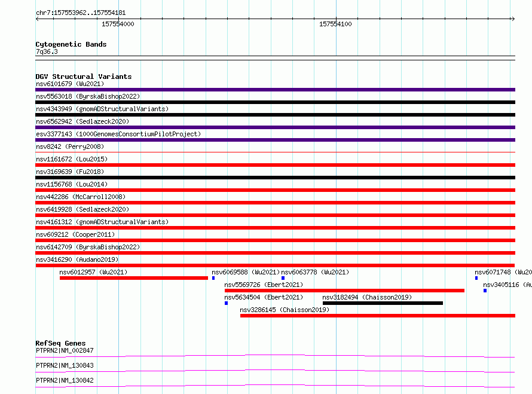Select nsv4161312 (gnomADStructuralVariants) label
Image resolution: width=532 pixels, height=394 pixels.
[102, 222]
